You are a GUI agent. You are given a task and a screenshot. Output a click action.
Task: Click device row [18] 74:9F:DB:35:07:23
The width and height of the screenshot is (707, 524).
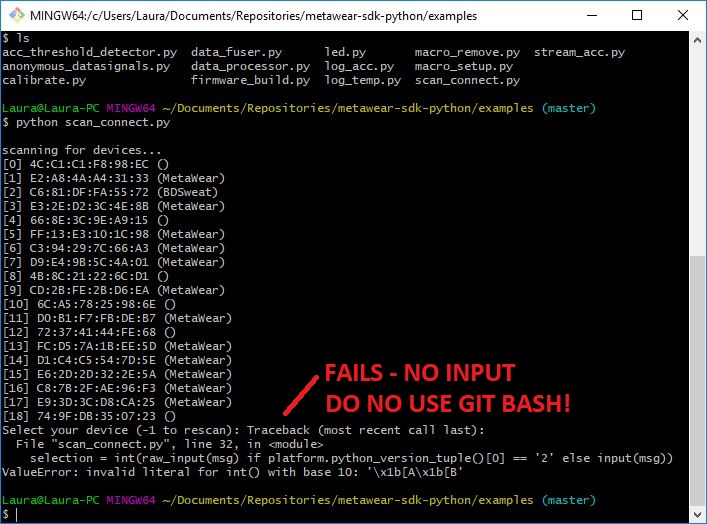[89, 416]
